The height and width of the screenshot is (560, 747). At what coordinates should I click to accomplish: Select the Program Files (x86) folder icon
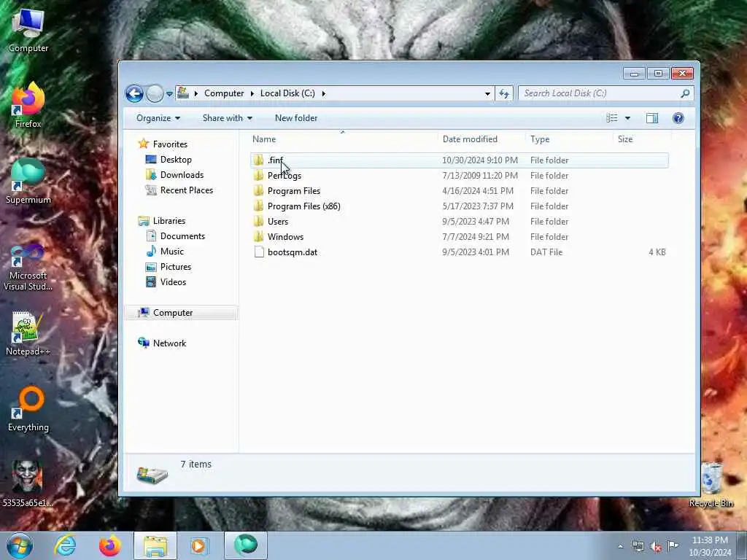259,206
